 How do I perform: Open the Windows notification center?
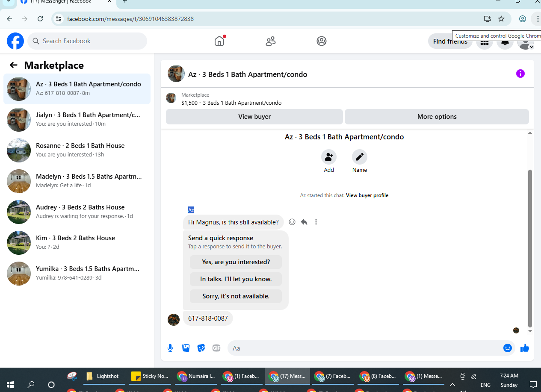pos(533,384)
